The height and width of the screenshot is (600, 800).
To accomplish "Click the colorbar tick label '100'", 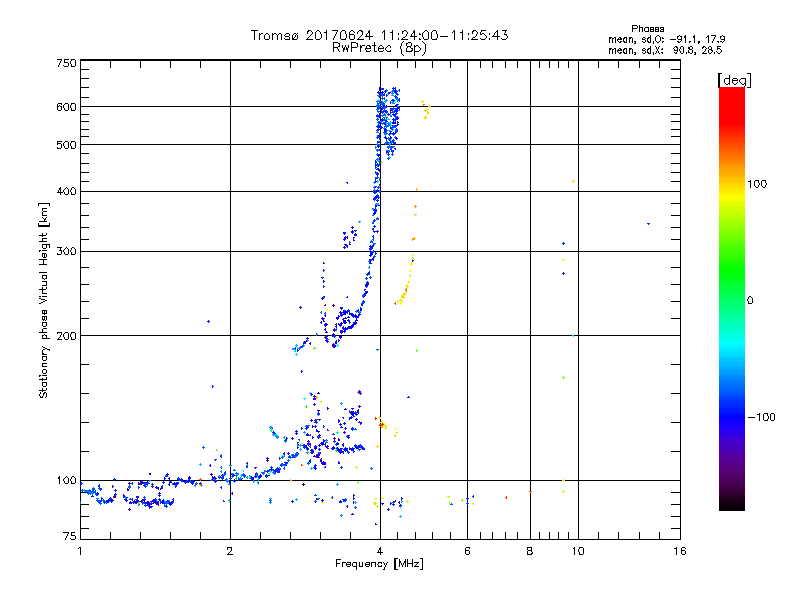I will tap(757, 184).
